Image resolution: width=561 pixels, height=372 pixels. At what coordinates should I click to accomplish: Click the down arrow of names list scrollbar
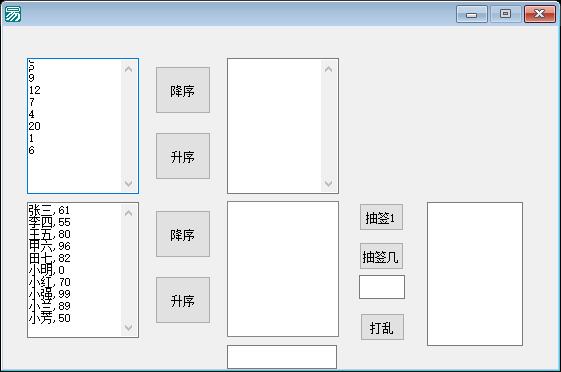[129, 327]
